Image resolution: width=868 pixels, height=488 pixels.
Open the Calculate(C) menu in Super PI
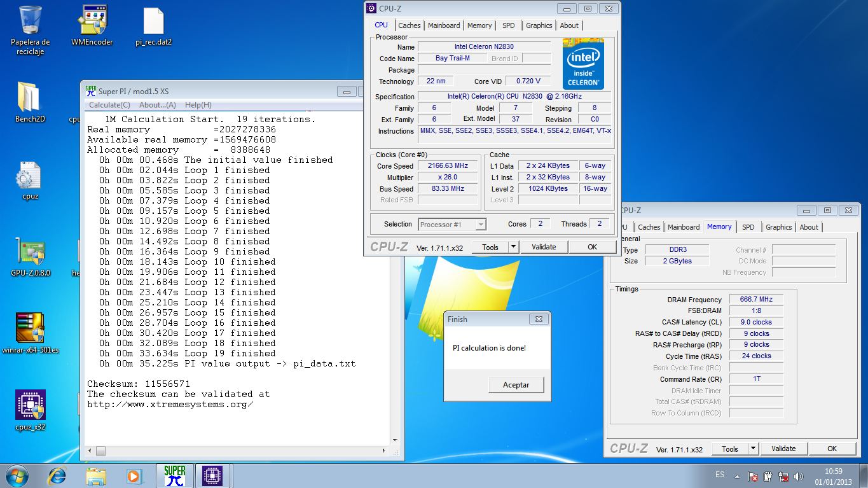tap(109, 105)
